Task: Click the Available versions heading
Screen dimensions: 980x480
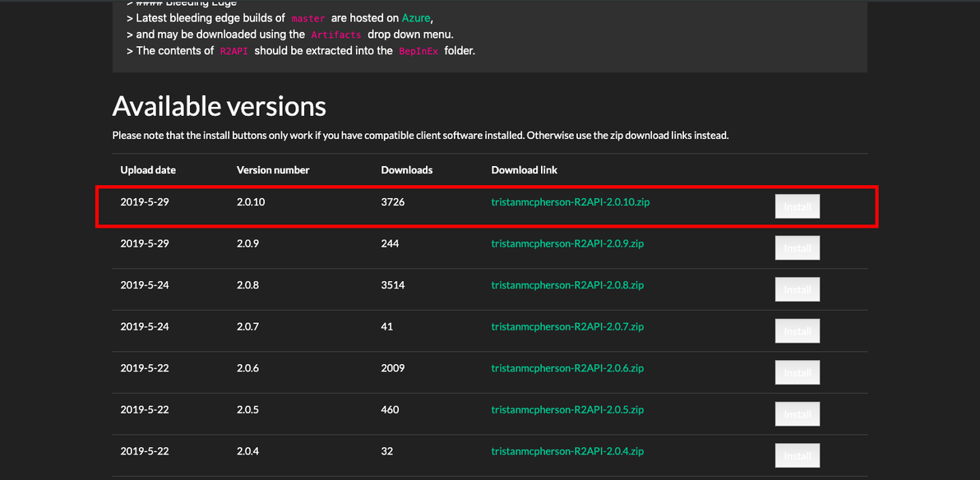Action: pyautogui.click(x=219, y=106)
